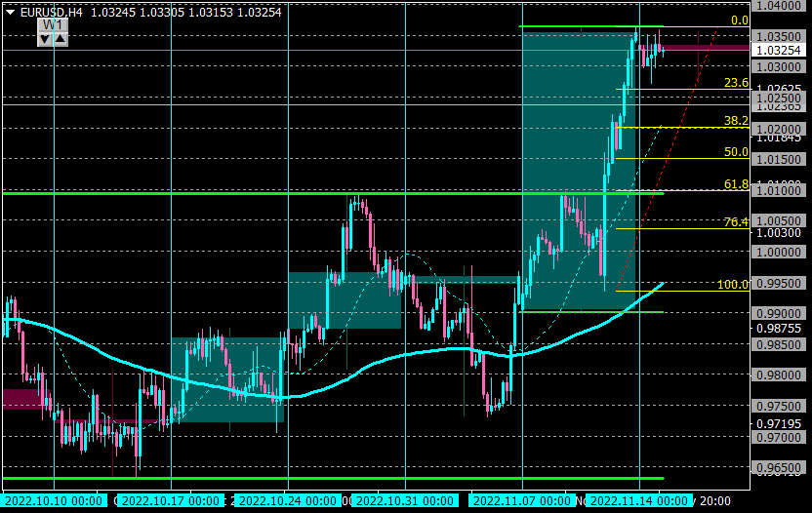Click the Fibonacci 100.0 level label
Image resolution: width=812 pixels, height=513 pixels.
point(733,284)
